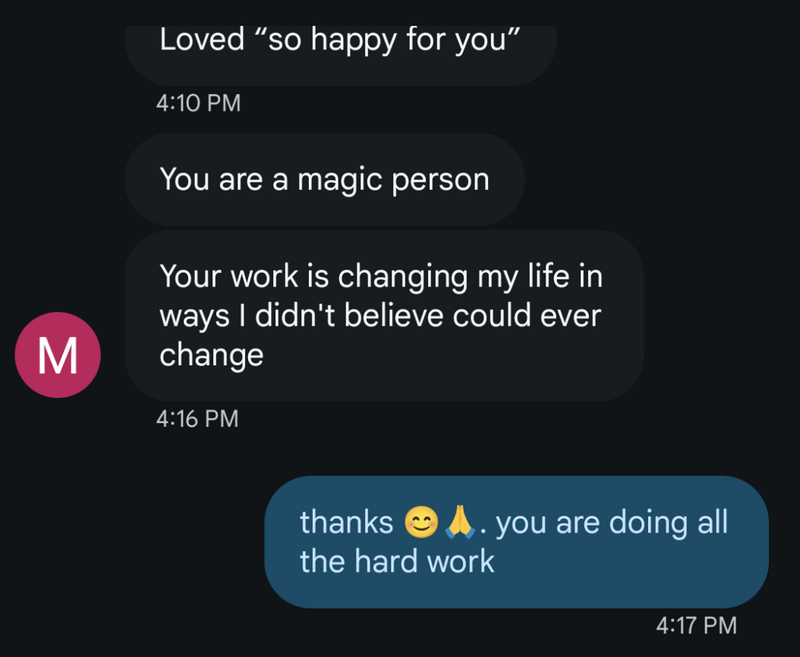This screenshot has width=800, height=657.
Task: Click the smiling face emoji
Action: [419, 522]
